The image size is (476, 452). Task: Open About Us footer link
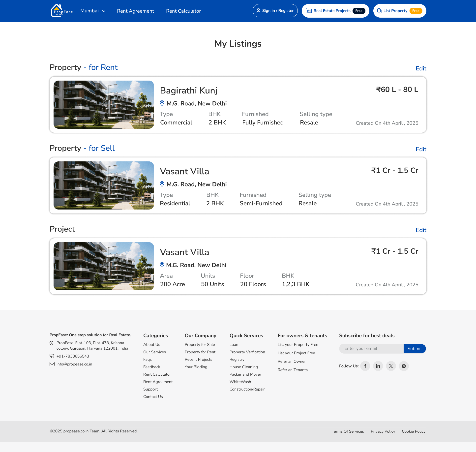click(152, 345)
